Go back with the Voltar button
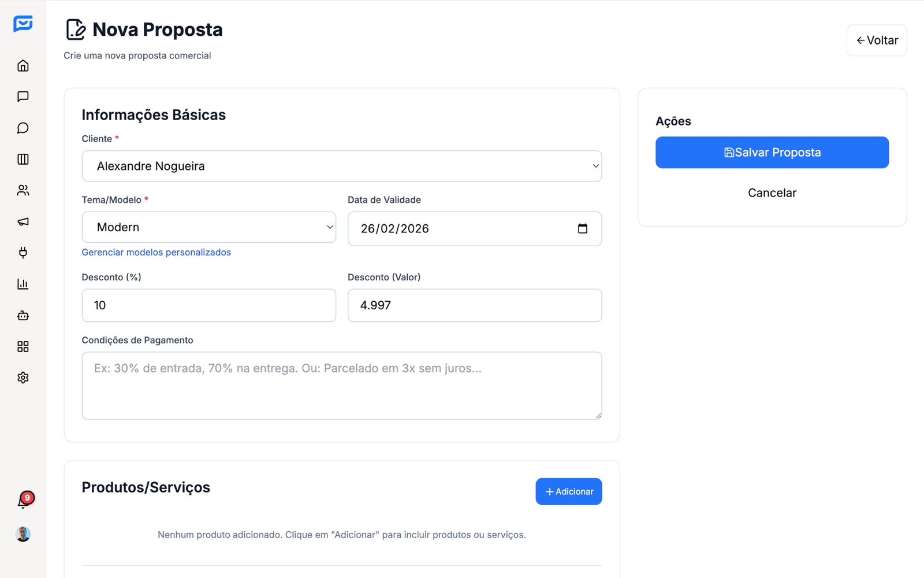This screenshot has height=578, width=924. point(876,40)
